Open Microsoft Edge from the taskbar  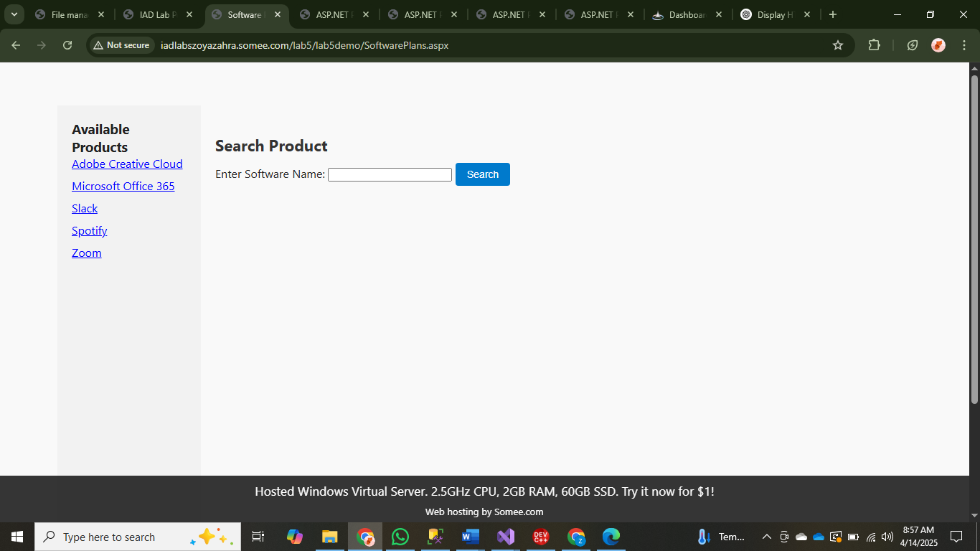611,537
